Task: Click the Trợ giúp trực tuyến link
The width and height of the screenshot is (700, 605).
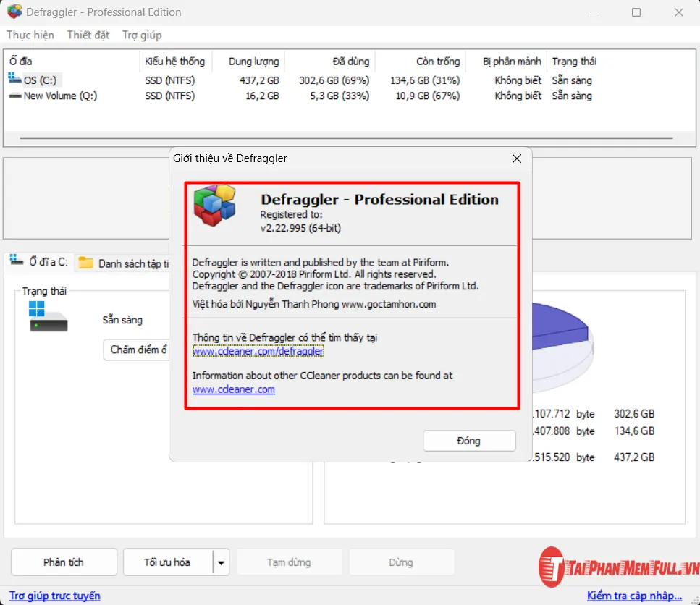Action: 55,596
